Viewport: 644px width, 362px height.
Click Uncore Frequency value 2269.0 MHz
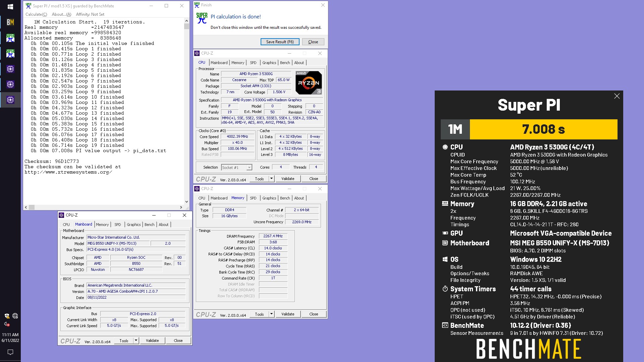(x=302, y=222)
